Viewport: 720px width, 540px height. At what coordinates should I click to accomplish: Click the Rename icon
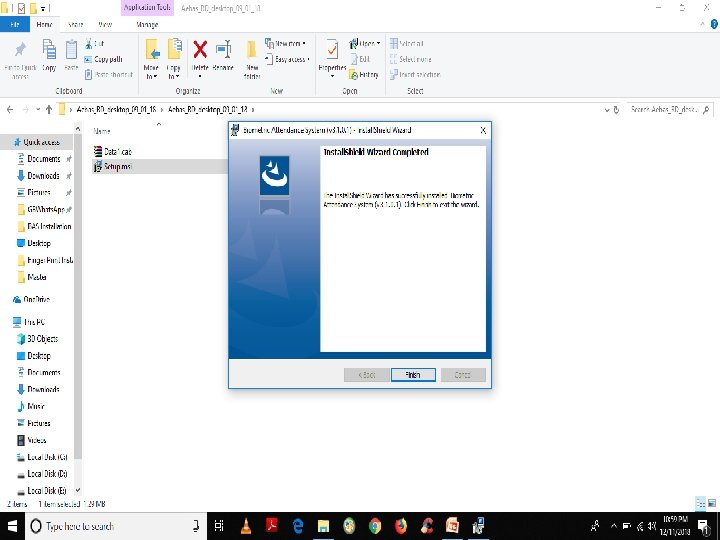point(224,49)
